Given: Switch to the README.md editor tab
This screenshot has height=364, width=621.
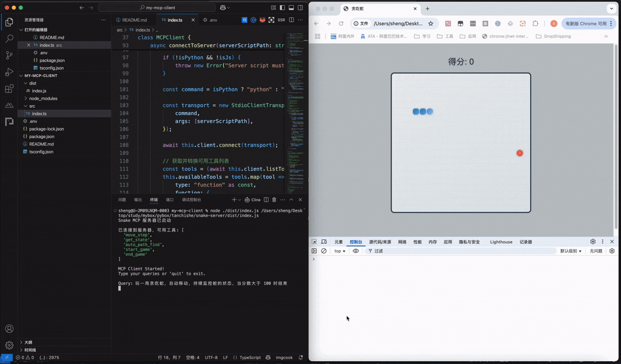Looking at the screenshot, I should 134,20.
